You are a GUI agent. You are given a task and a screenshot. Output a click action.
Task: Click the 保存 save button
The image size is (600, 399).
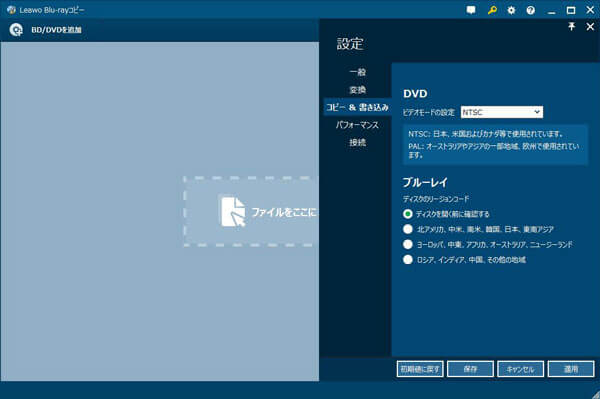pos(470,369)
